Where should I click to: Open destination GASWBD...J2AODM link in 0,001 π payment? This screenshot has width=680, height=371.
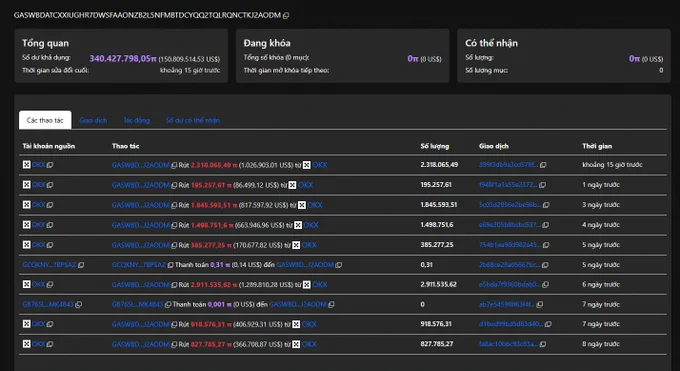pyautogui.click(x=298, y=304)
